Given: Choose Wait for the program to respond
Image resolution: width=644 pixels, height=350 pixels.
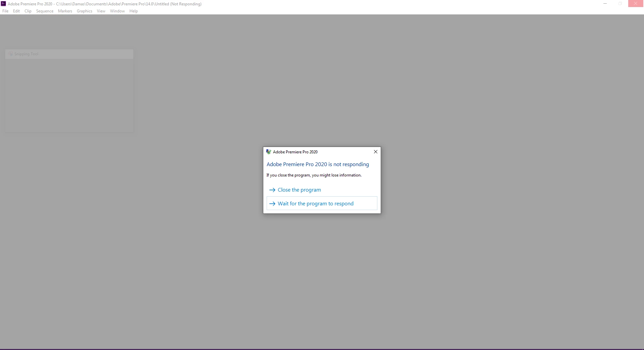Looking at the screenshot, I should (x=322, y=203).
